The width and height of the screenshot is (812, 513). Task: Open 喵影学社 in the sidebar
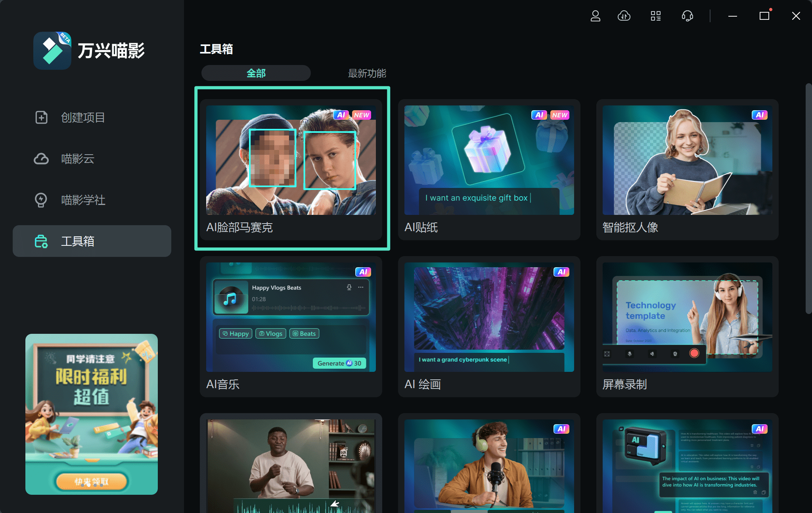[x=92, y=200]
